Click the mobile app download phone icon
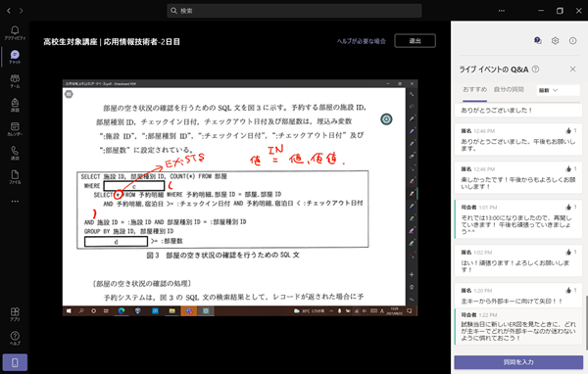This screenshot has height=374, width=588. tap(15, 362)
